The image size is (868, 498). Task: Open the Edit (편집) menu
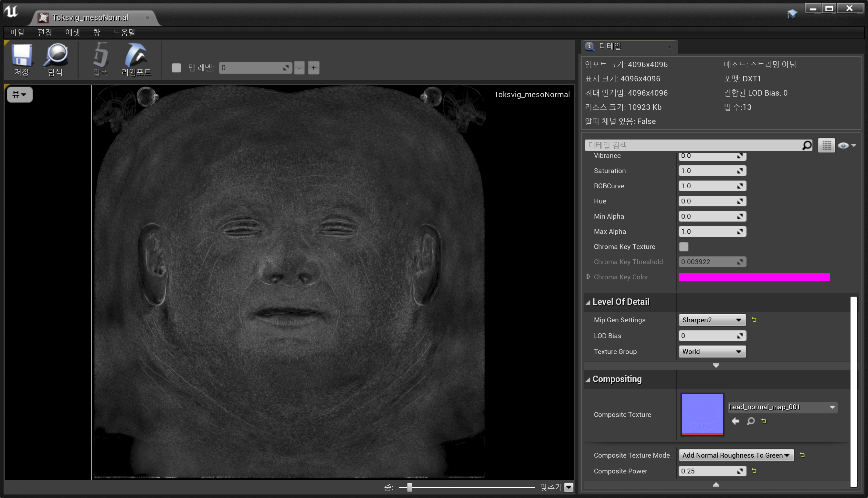tap(45, 33)
